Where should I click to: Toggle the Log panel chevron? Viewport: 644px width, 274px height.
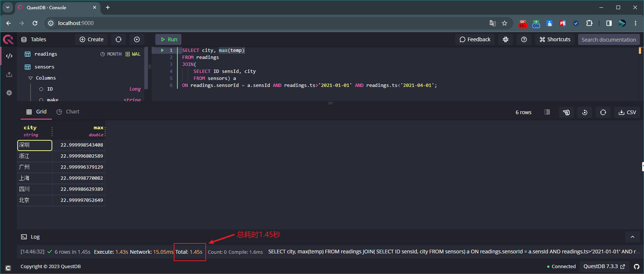click(x=632, y=237)
